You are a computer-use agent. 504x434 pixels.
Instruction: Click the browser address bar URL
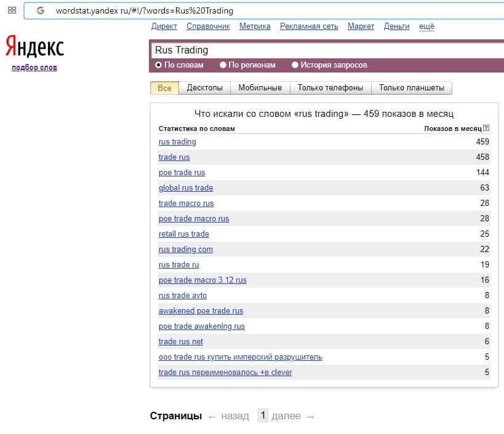tap(145, 11)
